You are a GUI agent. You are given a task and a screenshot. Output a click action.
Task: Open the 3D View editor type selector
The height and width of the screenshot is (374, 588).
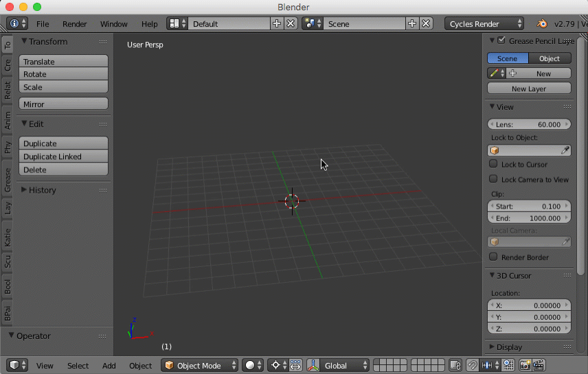coord(17,365)
